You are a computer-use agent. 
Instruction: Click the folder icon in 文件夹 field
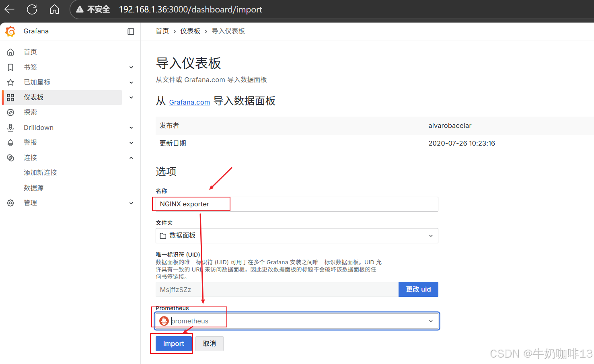(x=163, y=236)
